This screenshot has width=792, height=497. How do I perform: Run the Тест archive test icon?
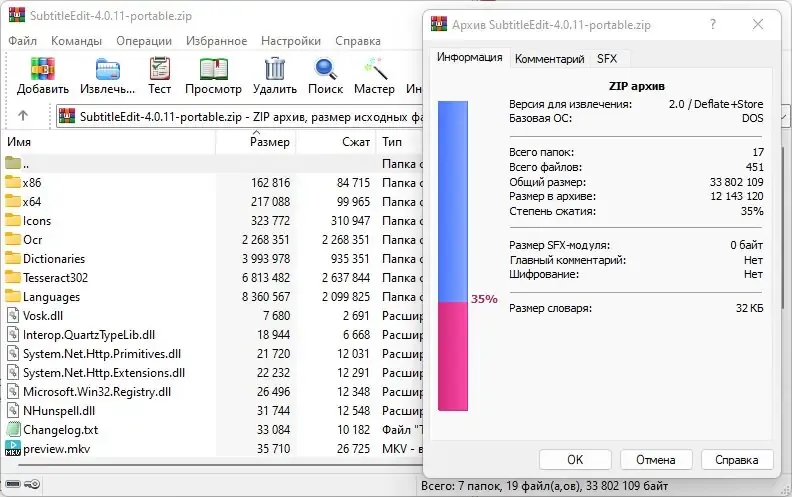pos(160,68)
